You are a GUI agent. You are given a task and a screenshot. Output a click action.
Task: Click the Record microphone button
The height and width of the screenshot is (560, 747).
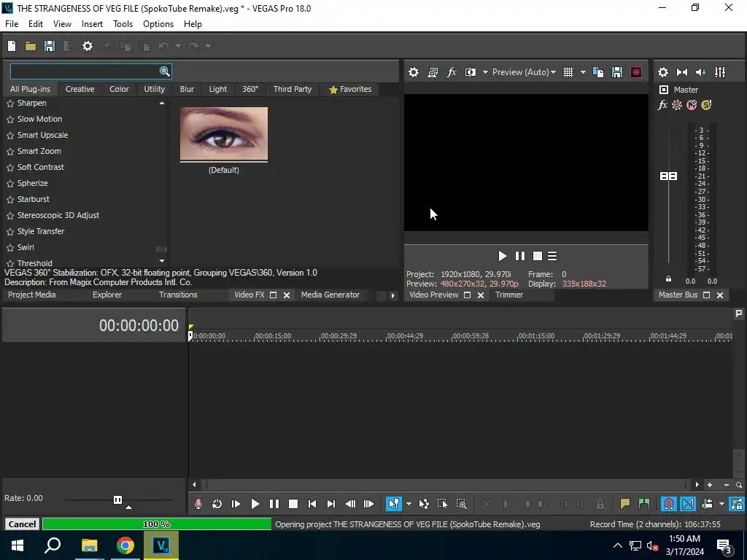[198, 504]
